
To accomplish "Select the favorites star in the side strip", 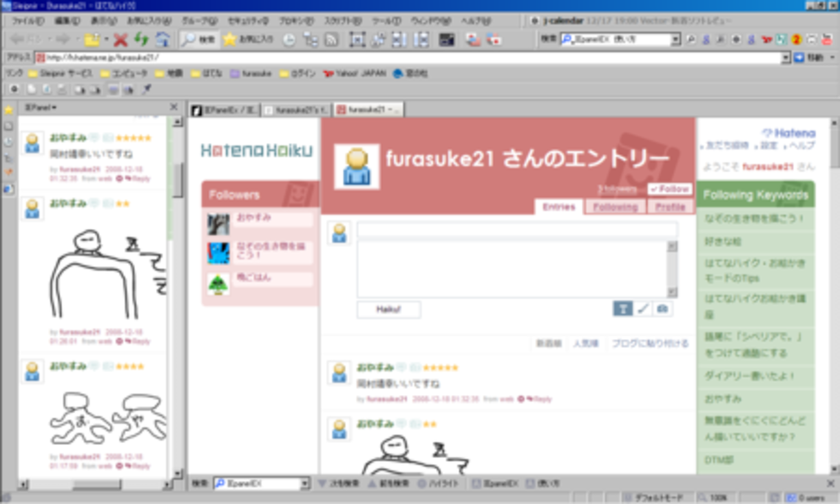I will pos(8,110).
